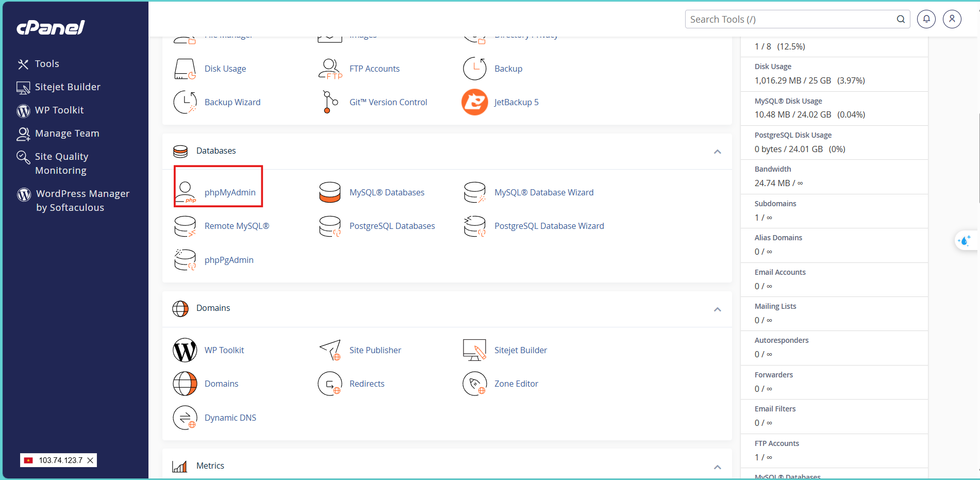Click the MySQL Databases icon
Viewport: 980px width, 480px height.
330,192
